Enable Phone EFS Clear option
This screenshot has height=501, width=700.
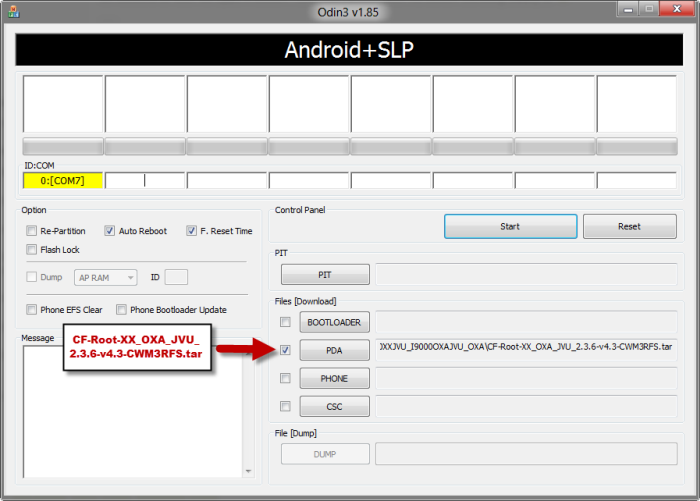[x=31, y=309]
